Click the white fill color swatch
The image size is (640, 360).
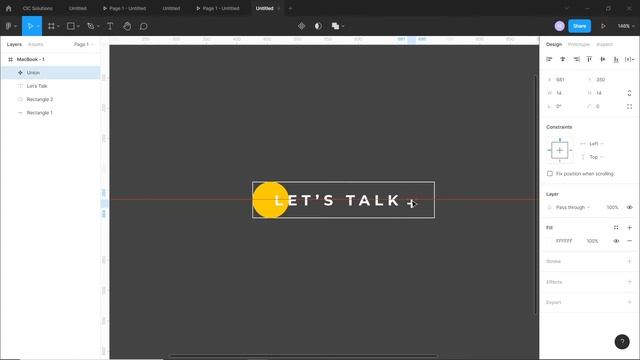pos(549,241)
